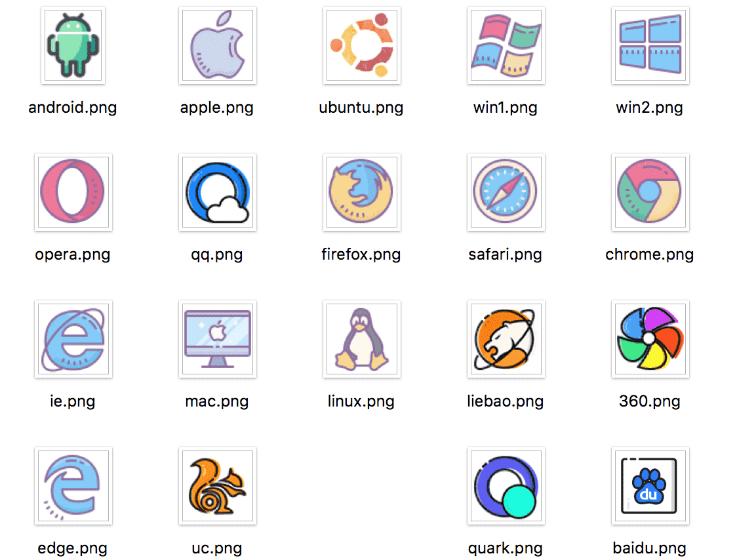Open the modern Windows logo icon
The image size is (737, 560).
click(650, 45)
